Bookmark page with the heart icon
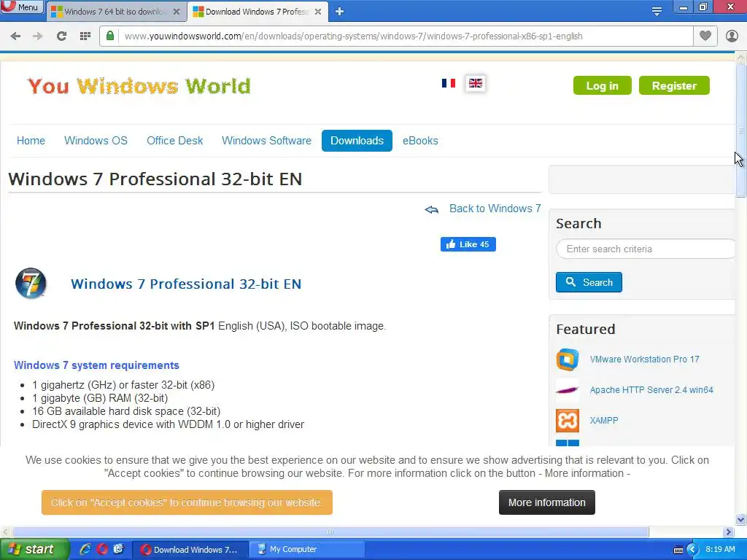Viewport: 747px width, 560px height. (705, 36)
